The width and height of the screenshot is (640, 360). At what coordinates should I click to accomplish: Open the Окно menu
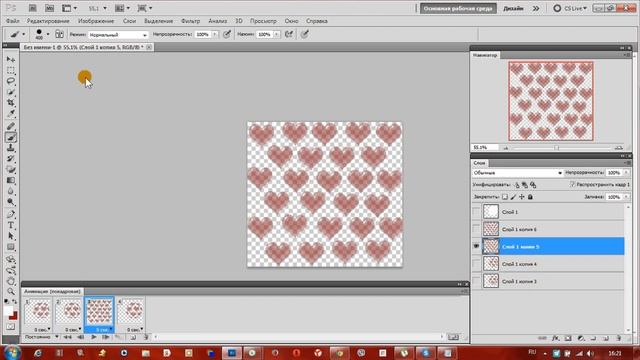pyautogui.click(x=291, y=21)
